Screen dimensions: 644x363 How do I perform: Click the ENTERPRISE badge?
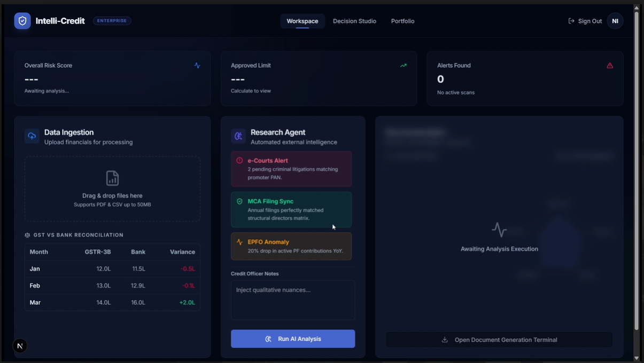pyautogui.click(x=112, y=21)
